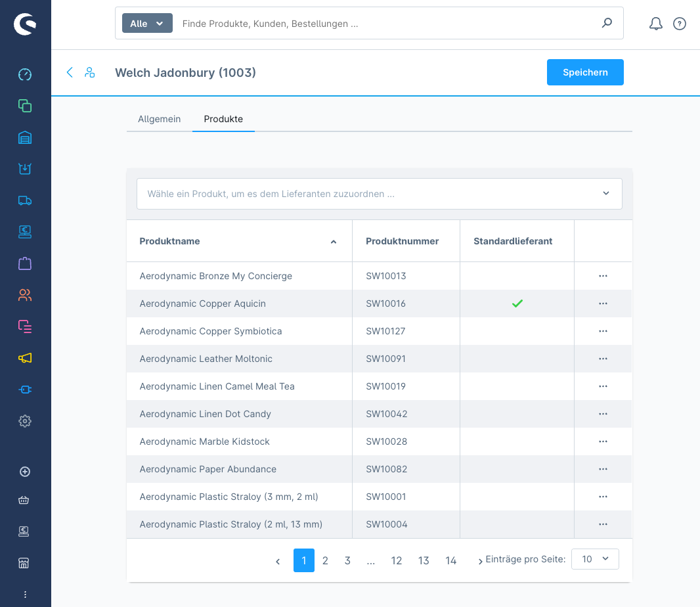
Task: Sort by the Produktname column header
Action: (169, 241)
